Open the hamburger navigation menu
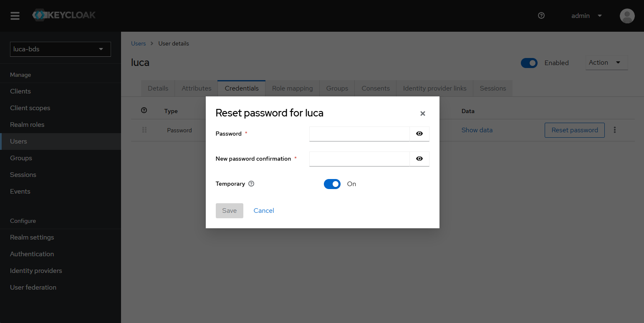 (15, 15)
